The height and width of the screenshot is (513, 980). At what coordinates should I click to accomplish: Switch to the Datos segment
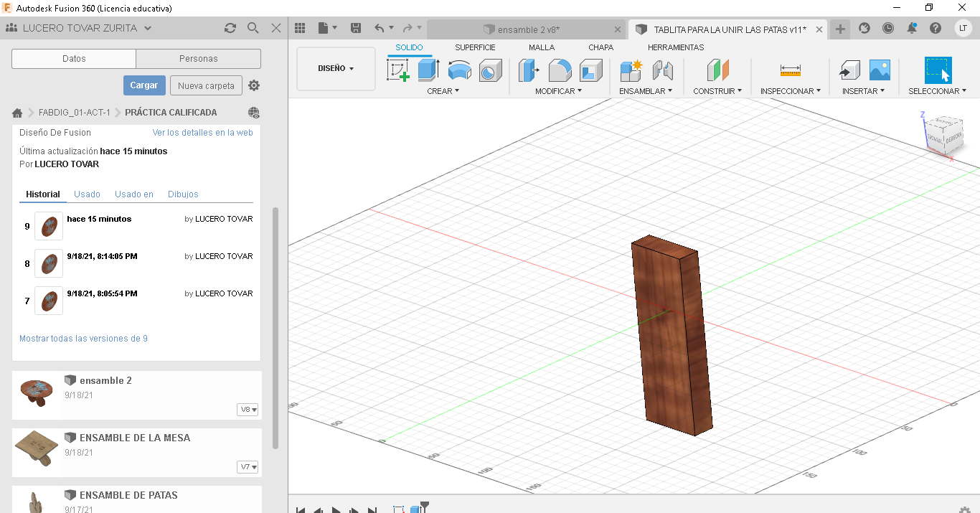[x=74, y=59]
